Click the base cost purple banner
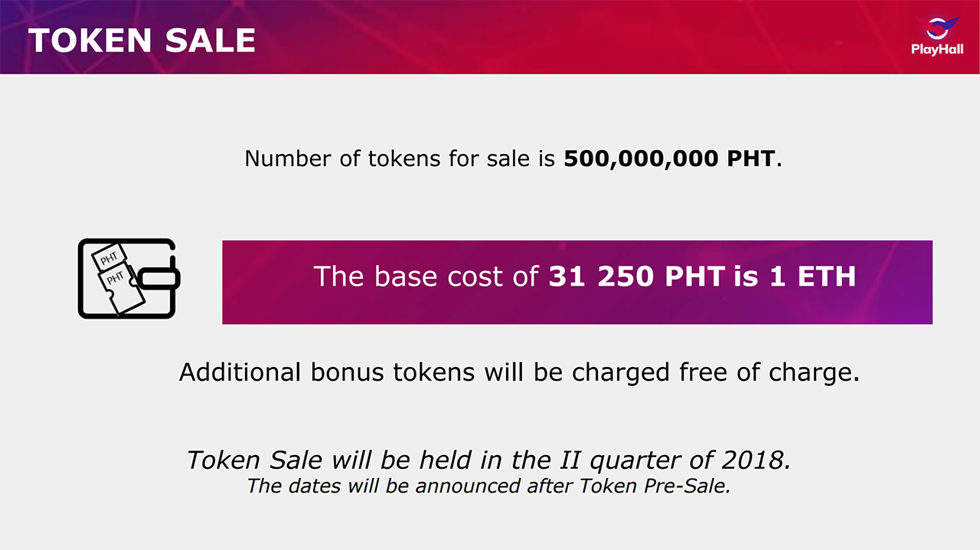The width and height of the screenshot is (980, 550). tap(577, 282)
